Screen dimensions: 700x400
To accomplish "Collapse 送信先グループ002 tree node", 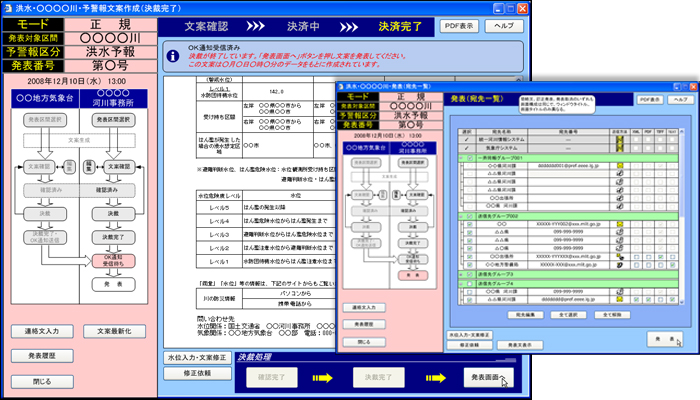I will click(461, 216).
